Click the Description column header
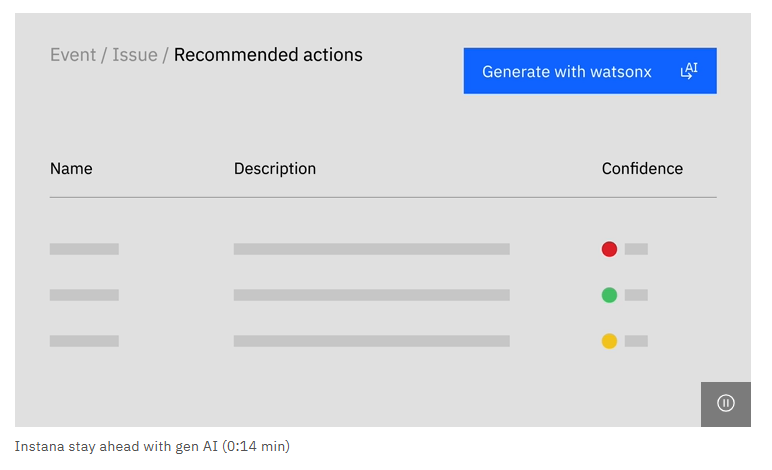Viewport: 772px width, 470px height. [x=275, y=169]
